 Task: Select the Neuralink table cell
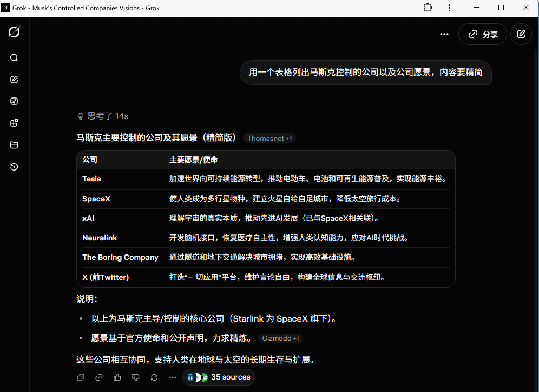tap(100, 238)
